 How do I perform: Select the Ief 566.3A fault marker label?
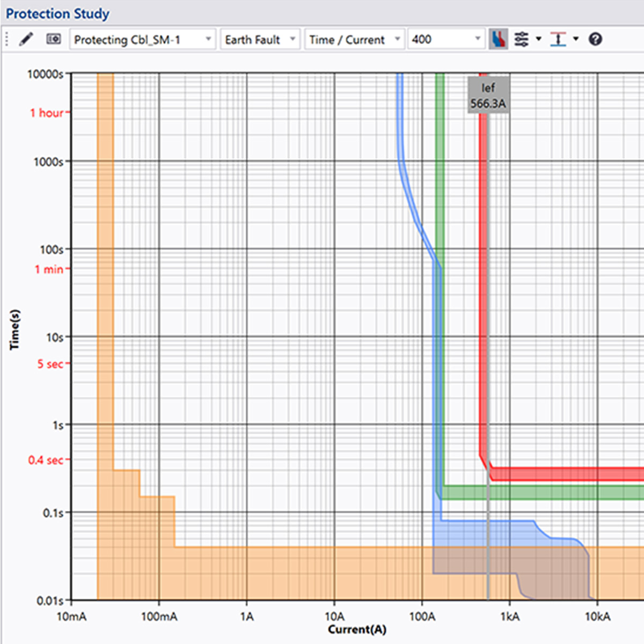click(488, 96)
